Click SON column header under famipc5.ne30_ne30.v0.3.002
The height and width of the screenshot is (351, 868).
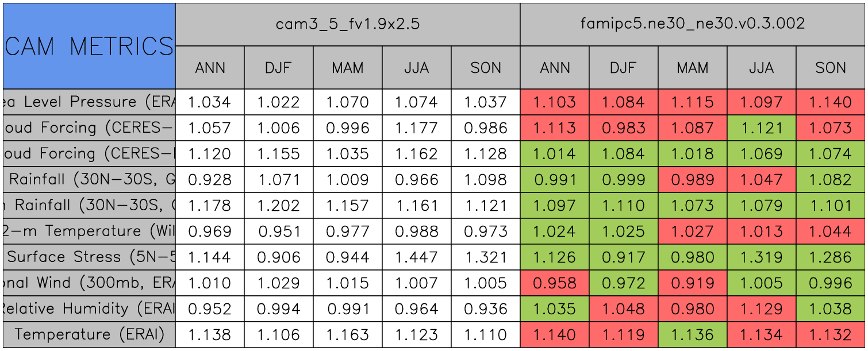pos(830,68)
